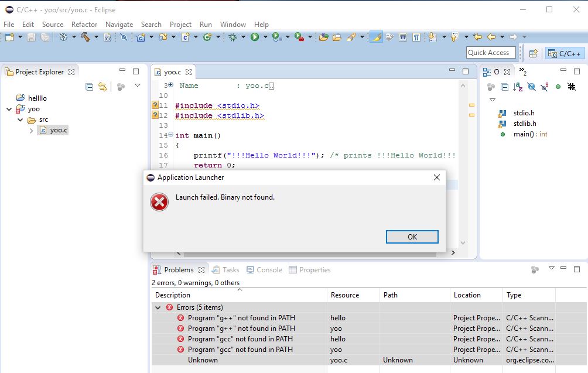Viewport: 588px width, 373px height.
Task: Open the Window menu
Action: point(233,25)
